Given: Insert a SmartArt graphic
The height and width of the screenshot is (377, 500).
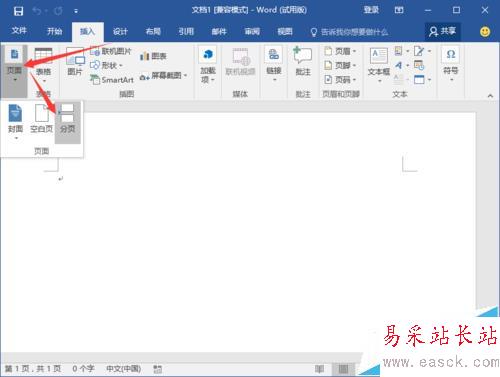Looking at the screenshot, I should (112, 80).
